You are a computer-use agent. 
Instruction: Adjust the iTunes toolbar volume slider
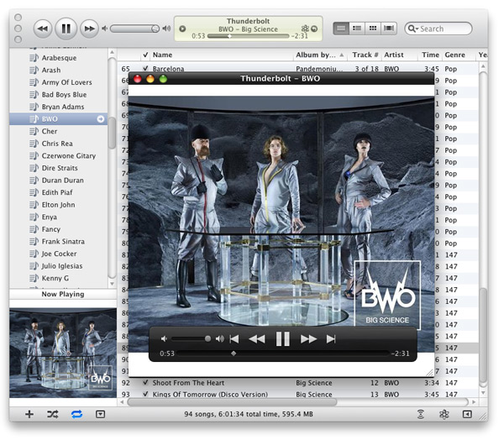tap(134, 29)
